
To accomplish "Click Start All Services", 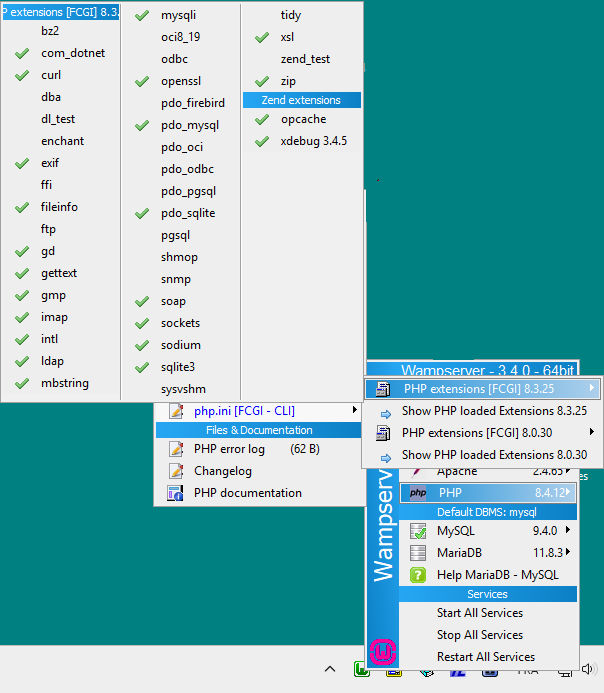I will (x=479, y=613).
